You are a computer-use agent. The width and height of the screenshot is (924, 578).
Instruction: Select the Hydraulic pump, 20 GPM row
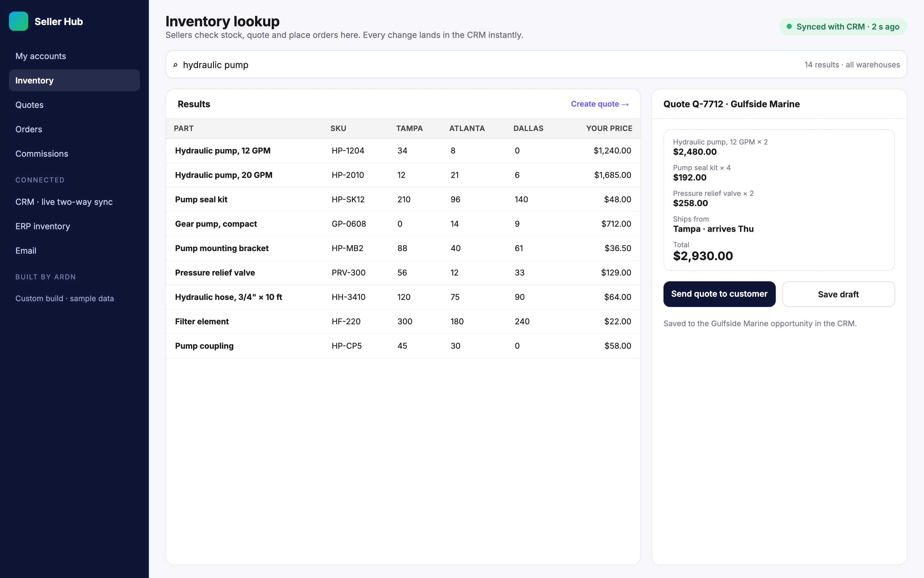tap(403, 175)
